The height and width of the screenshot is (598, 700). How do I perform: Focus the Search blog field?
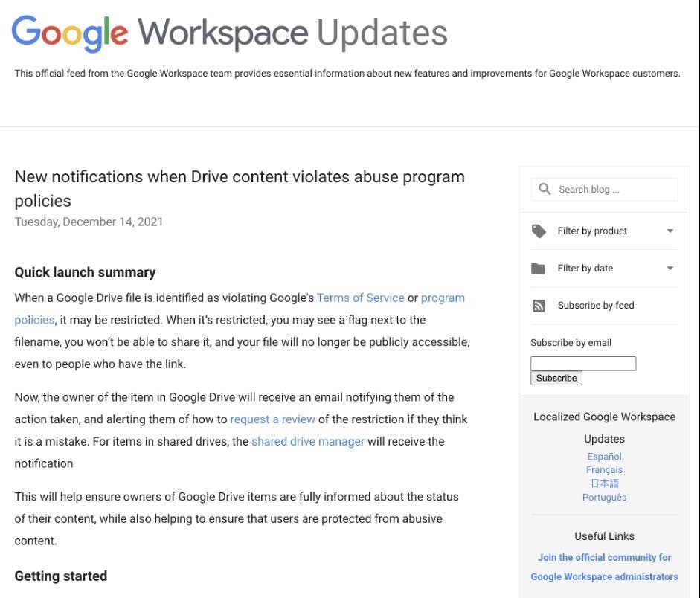604,189
